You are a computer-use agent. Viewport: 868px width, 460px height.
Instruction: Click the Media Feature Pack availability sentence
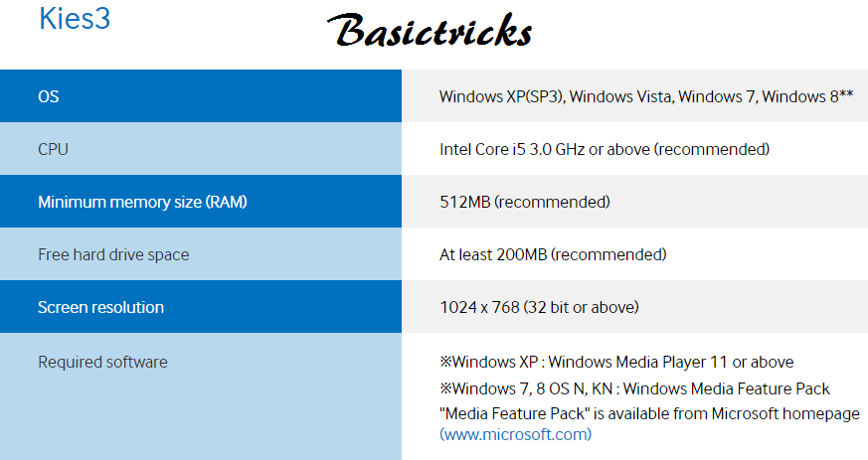click(649, 413)
